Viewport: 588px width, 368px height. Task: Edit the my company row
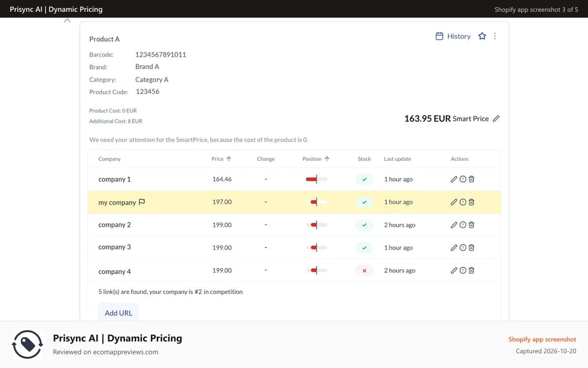pyautogui.click(x=454, y=202)
